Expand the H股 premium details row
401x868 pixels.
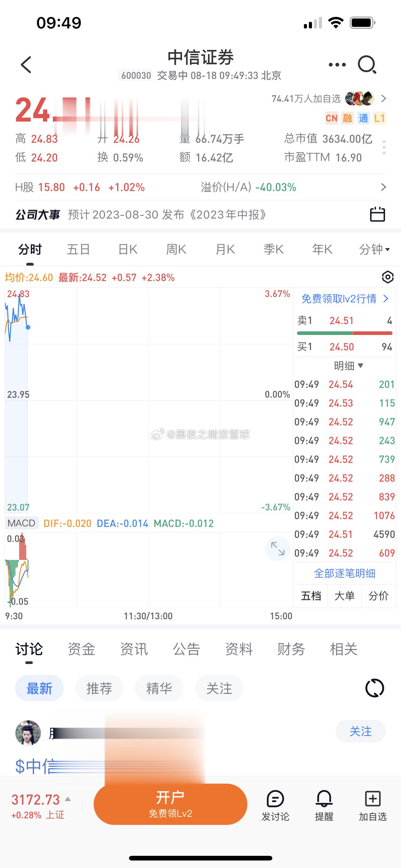[x=200, y=187]
